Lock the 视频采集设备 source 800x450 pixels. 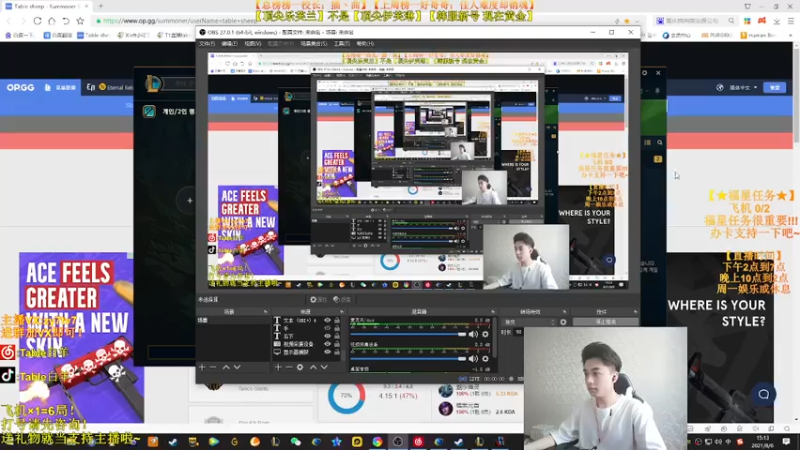pyautogui.click(x=337, y=344)
